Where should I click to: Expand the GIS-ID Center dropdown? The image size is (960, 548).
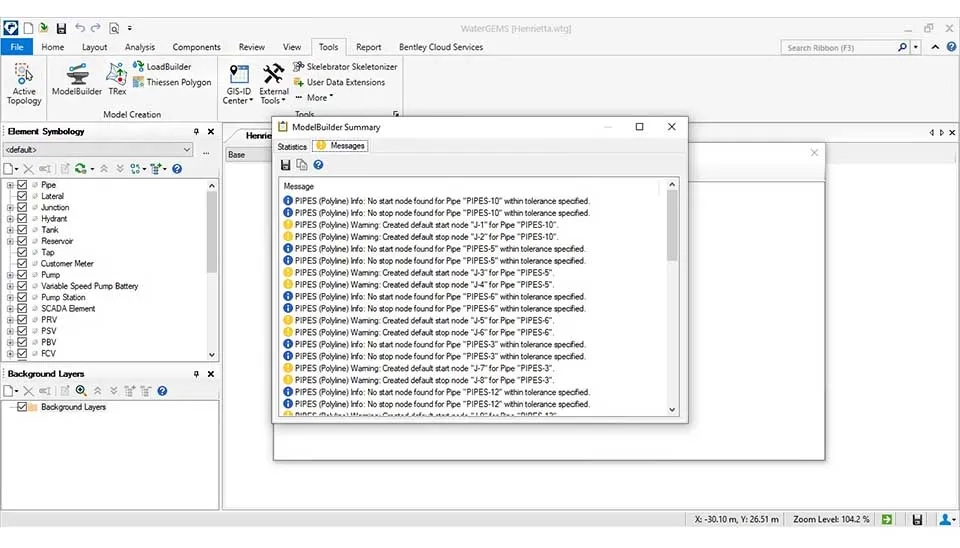[x=238, y=101]
